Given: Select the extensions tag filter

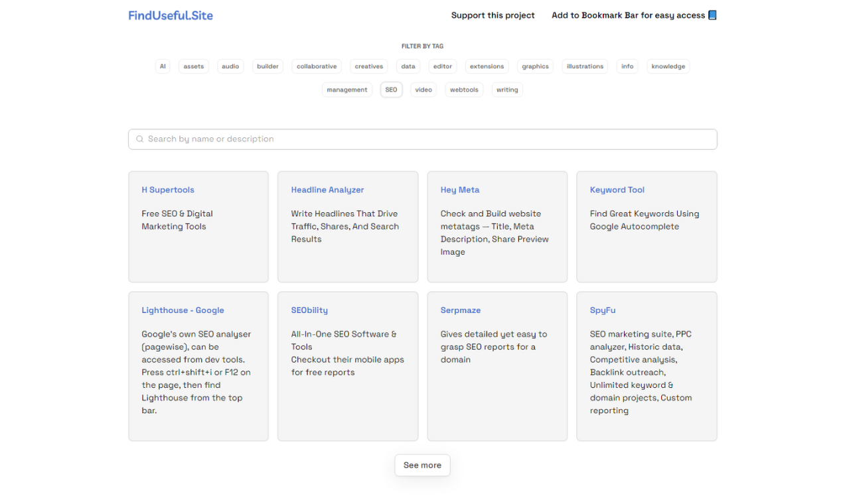Looking at the screenshot, I should coord(487,66).
